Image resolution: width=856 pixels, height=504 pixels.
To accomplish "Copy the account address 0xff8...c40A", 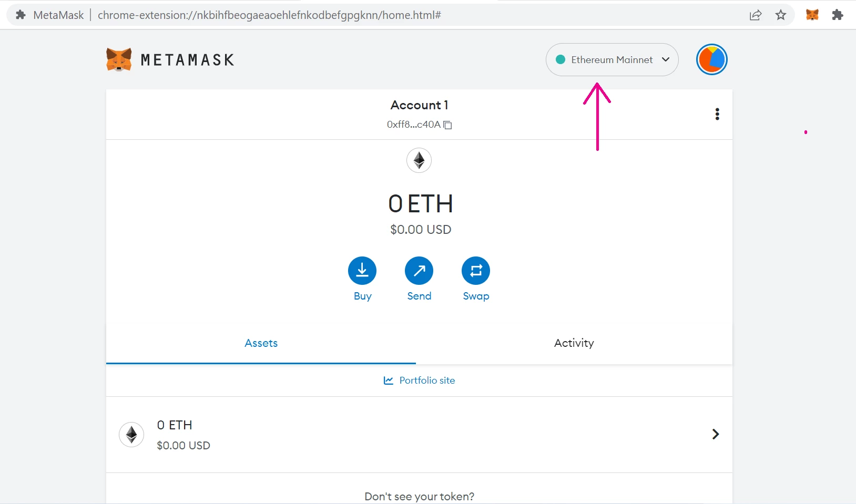I will 448,125.
